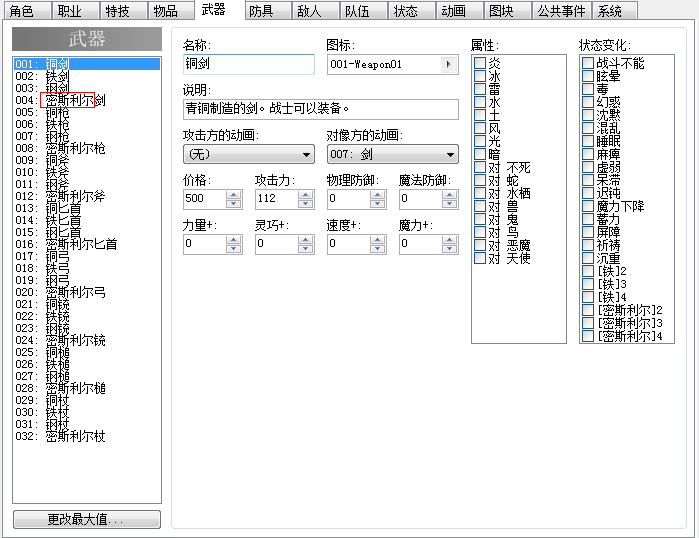Switch to the 角色 tab
Viewport: 699px width, 538px height.
click(27, 11)
